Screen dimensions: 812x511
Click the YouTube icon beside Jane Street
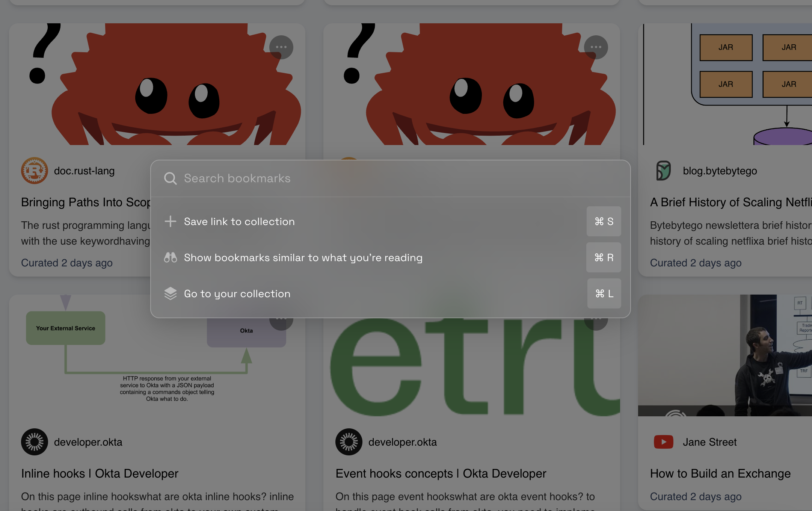tap(663, 442)
